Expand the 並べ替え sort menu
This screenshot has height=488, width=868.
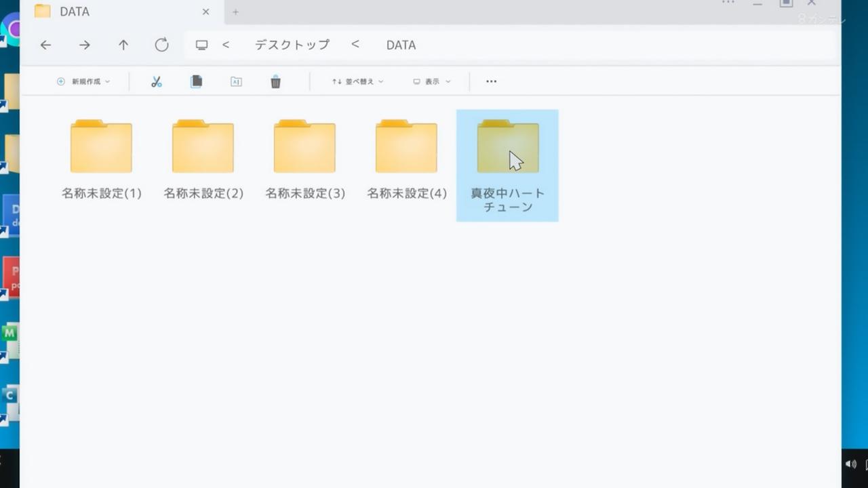click(x=357, y=81)
